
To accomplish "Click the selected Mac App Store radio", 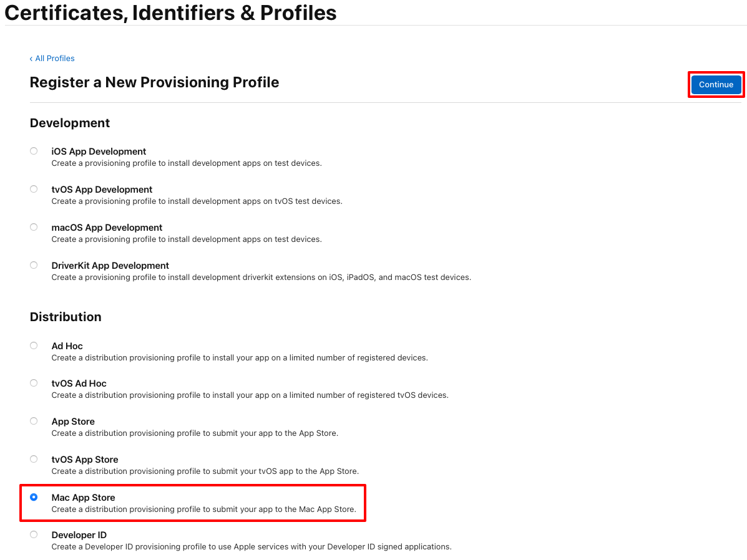I will 34,497.
